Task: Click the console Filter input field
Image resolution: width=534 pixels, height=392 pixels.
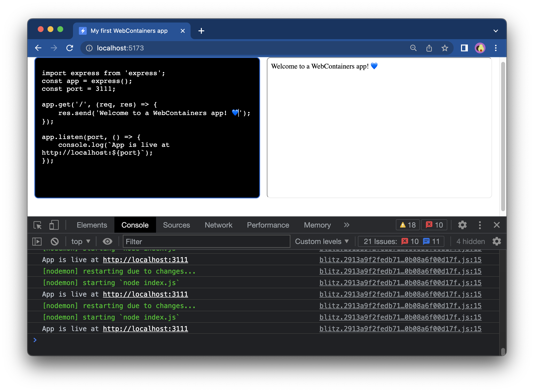Action: click(x=206, y=242)
